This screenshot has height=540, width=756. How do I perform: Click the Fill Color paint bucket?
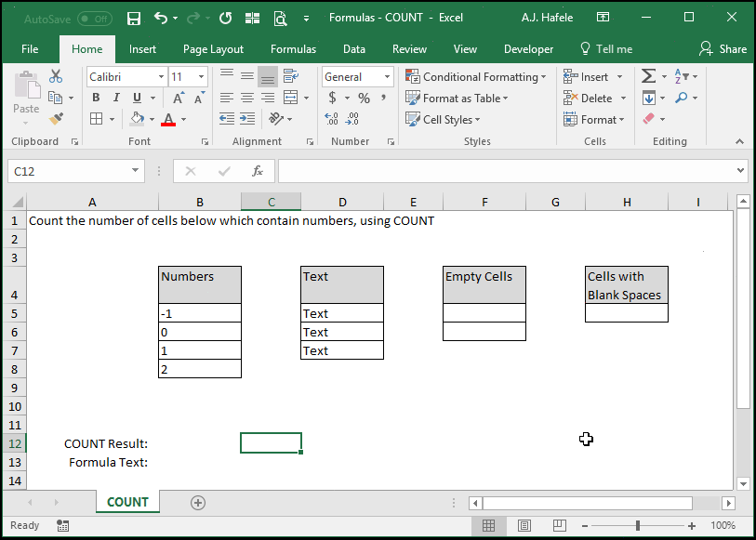click(138, 118)
